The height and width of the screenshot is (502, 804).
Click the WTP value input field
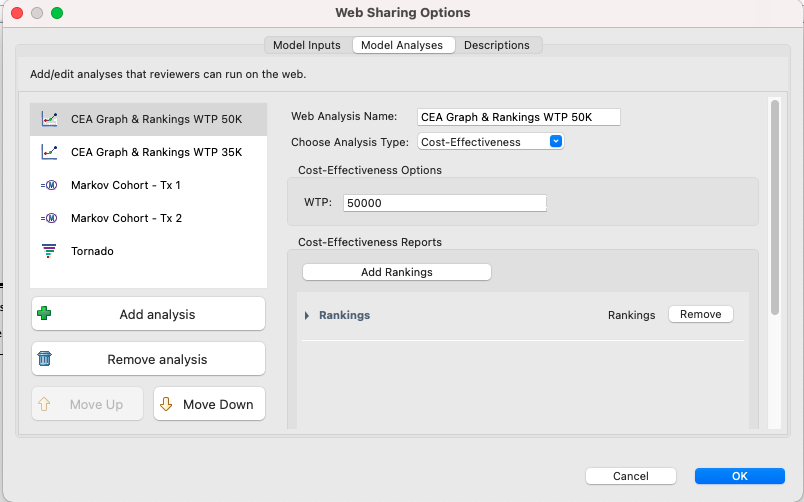coord(445,203)
